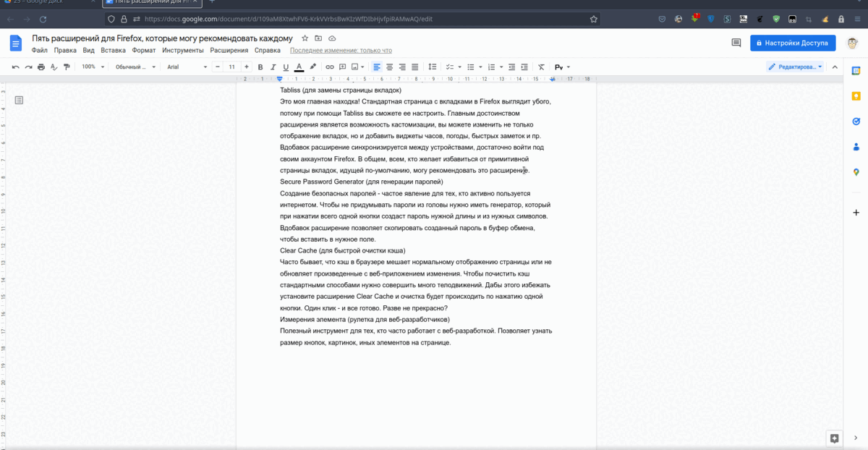Image resolution: width=868 pixels, height=450 pixels.
Task: Open the text color picker
Action: [299, 67]
